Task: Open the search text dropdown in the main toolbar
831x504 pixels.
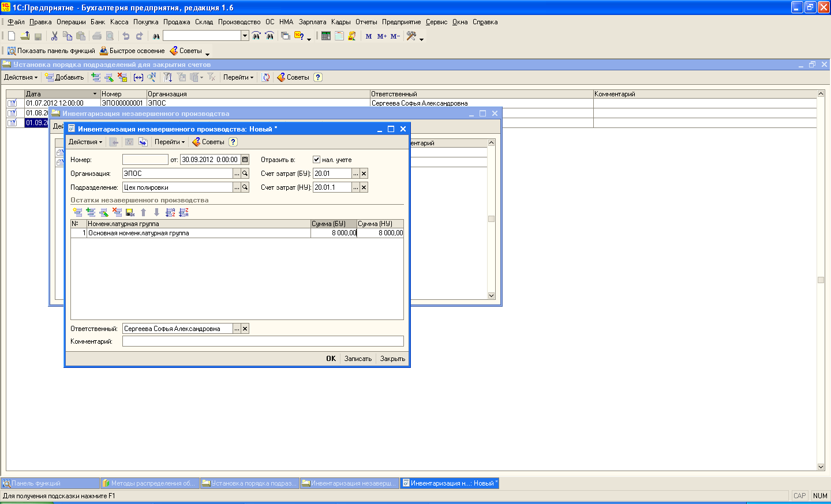Action: [x=245, y=36]
